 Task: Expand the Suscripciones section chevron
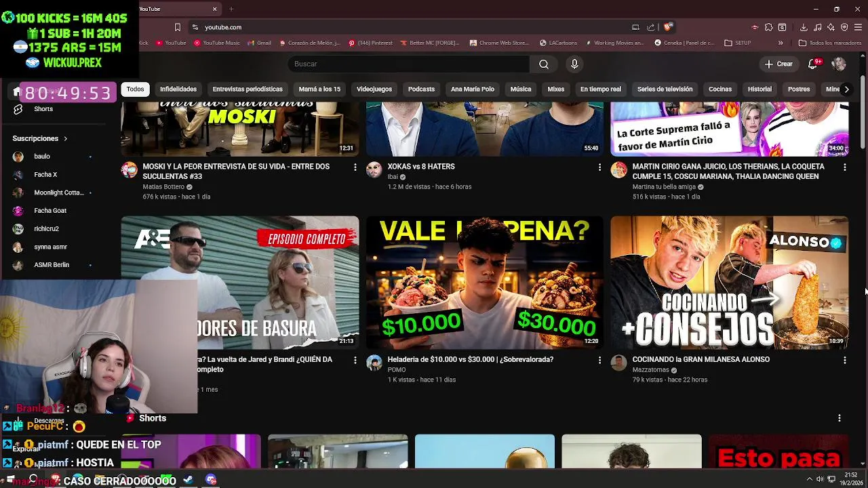pyautogui.click(x=66, y=138)
